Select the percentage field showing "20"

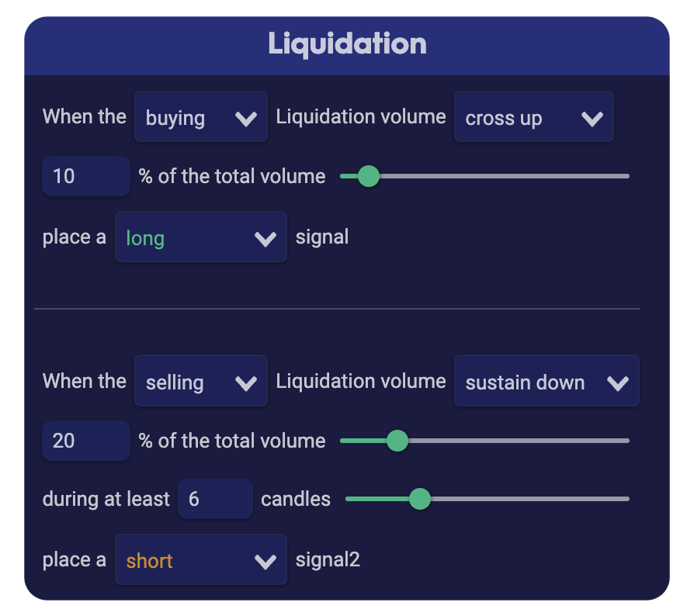[x=85, y=440]
